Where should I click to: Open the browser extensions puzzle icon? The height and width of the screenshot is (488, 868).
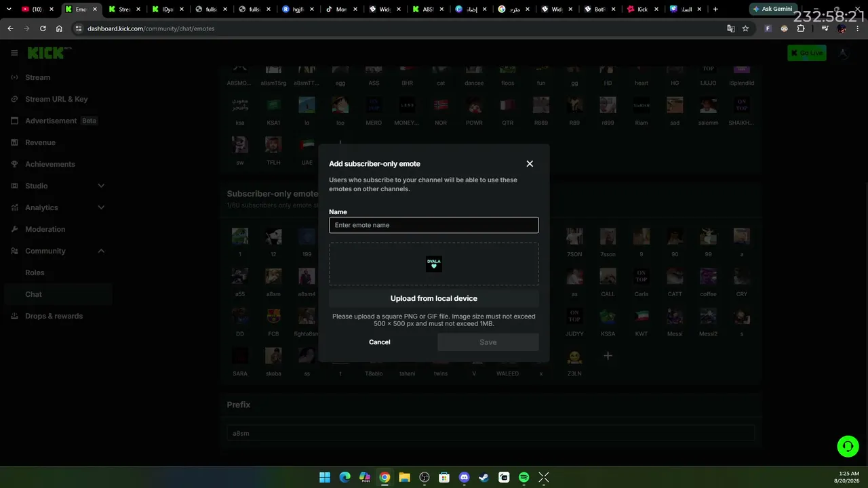tap(801, 28)
